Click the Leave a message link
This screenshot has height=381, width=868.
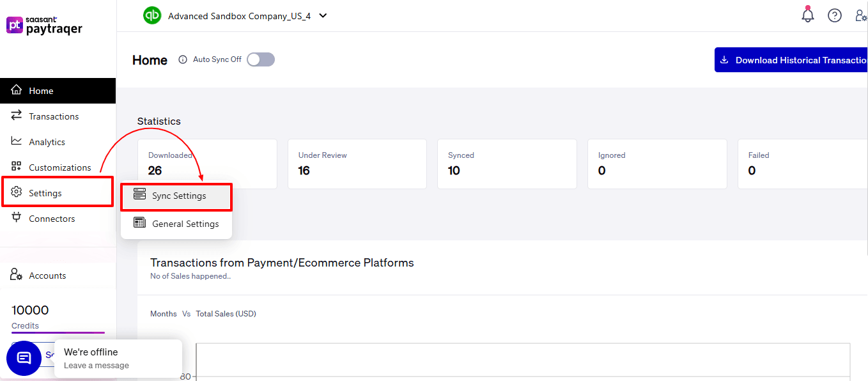[96, 364]
